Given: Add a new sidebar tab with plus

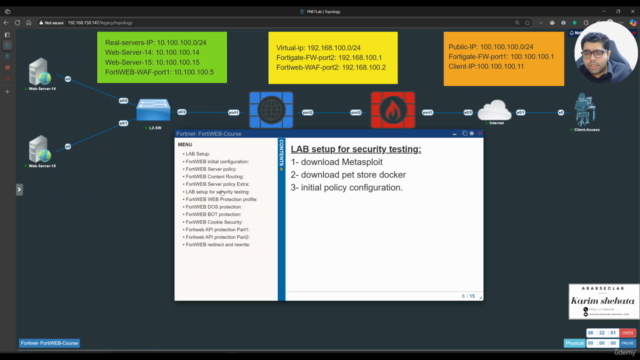Looking at the screenshot, I should pos(7,92).
